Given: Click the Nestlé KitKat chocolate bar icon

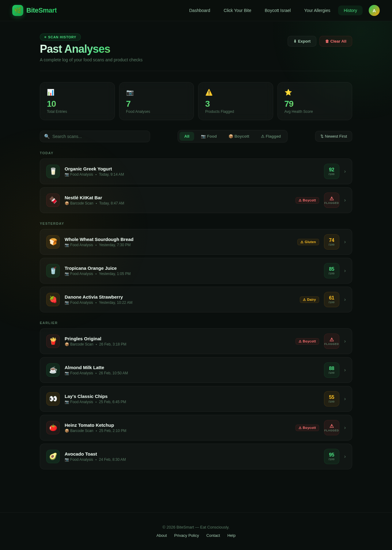Looking at the screenshot, I should pyautogui.click(x=53, y=200).
